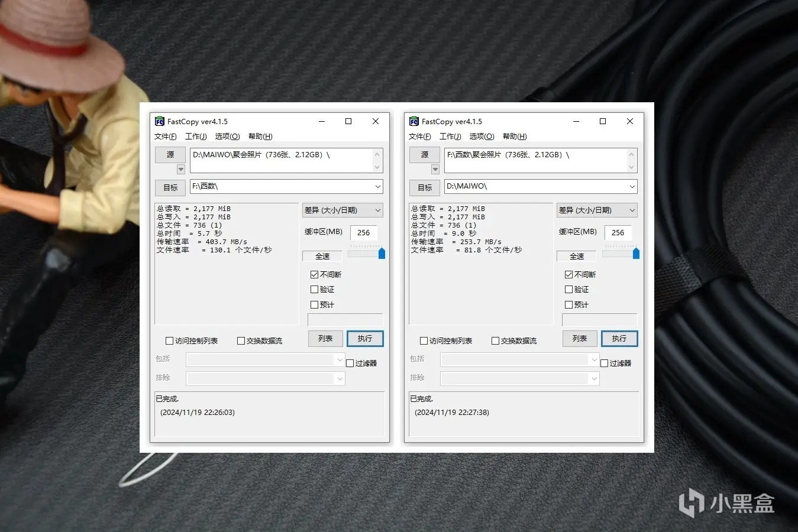Expand the D:\MAIWO\ target dropdown
The height and width of the screenshot is (532, 798).
632,186
